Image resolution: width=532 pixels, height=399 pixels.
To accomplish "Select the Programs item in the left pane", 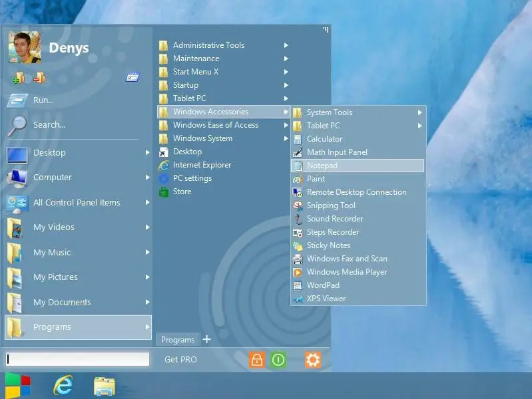I will click(78, 327).
